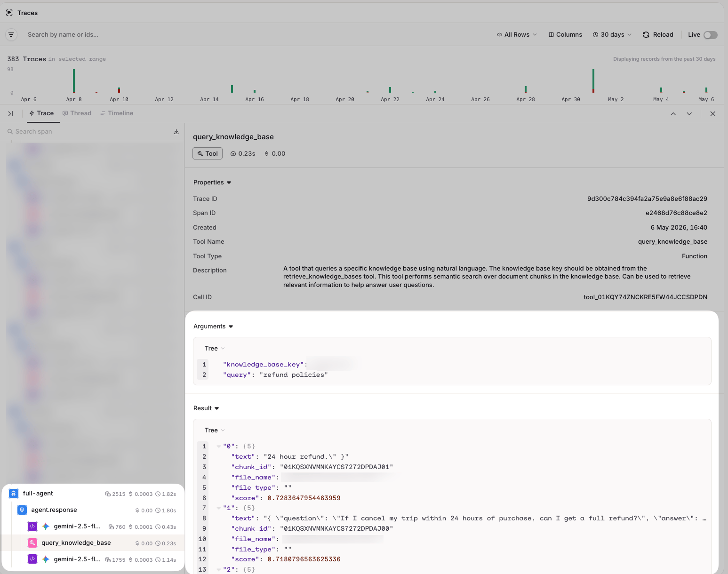
Task: Click the span duration 0.23s clock icon
Action: click(233, 154)
